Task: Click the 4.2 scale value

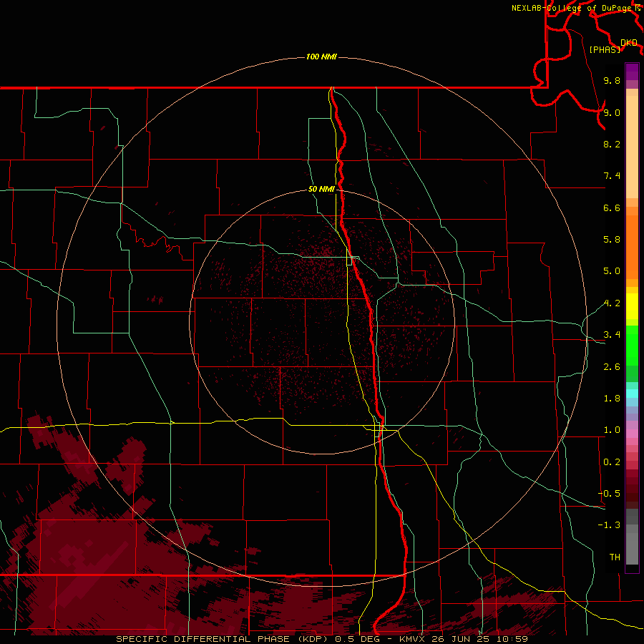Action: click(x=612, y=303)
